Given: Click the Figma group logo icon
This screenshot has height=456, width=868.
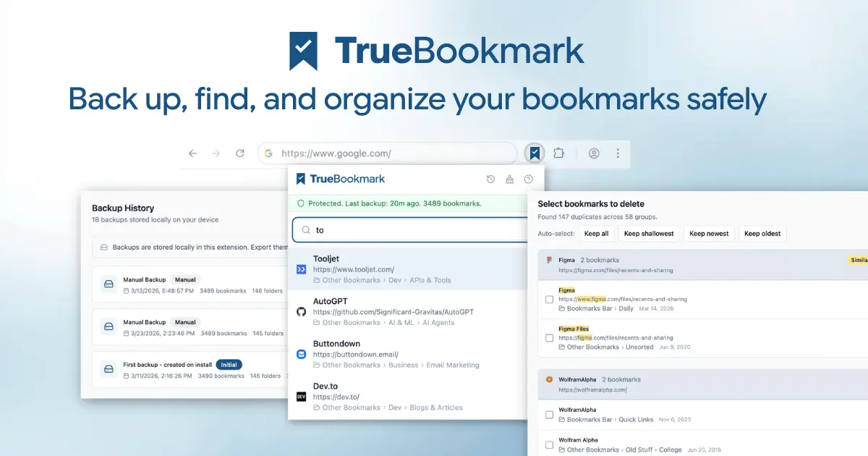Looking at the screenshot, I should (x=550, y=260).
